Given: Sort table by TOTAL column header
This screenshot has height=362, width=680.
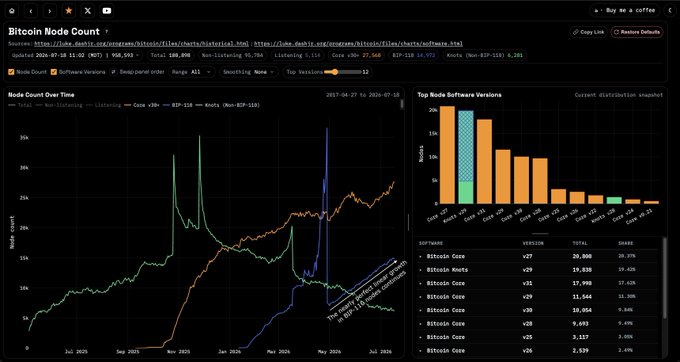Looking at the screenshot, I should coord(581,243).
